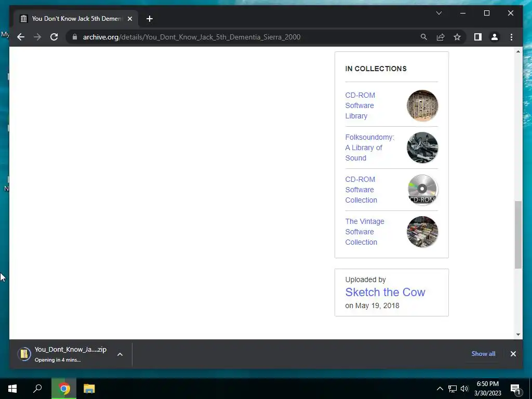Open the tab search dropdown chevron
The image size is (532, 399).
pyautogui.click(x=438, y=13)
